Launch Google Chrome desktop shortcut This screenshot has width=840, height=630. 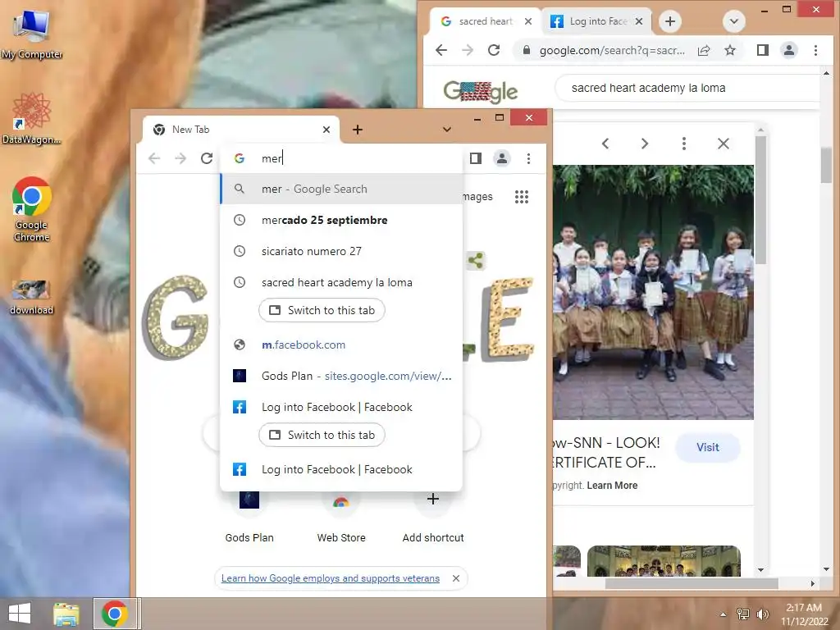coord(32,209)
